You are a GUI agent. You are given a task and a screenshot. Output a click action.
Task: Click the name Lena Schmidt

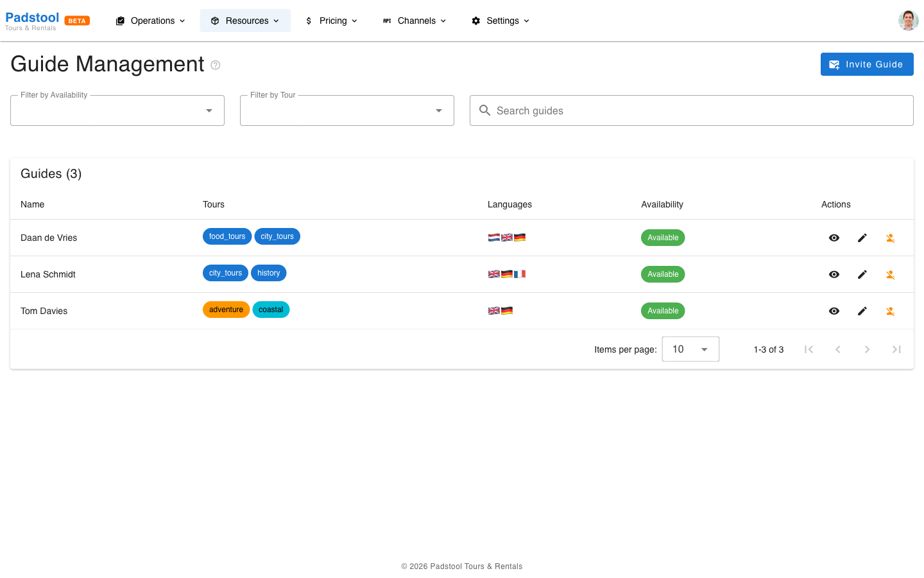[48, 274]
